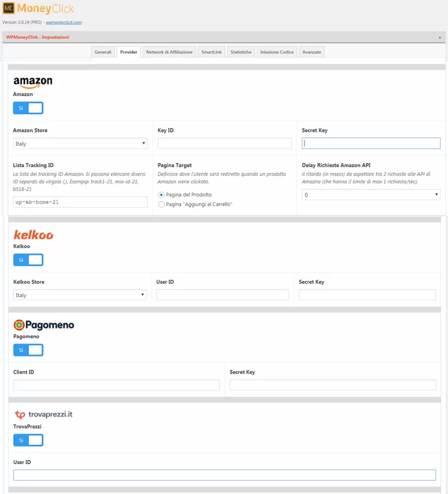448x494 pixels.
Task: Open the Kelkoo Store dropdown
Action: pos(80,295)
